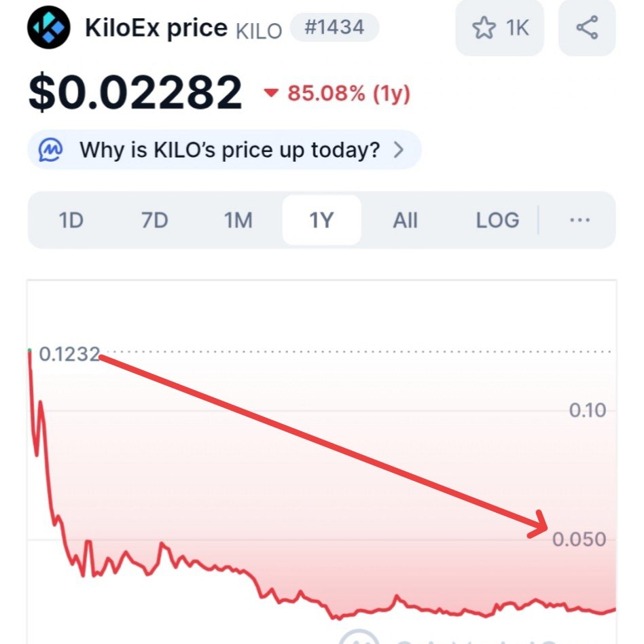
Task: Click the 85.08% (1y) change text
Action: click(348, 93)
